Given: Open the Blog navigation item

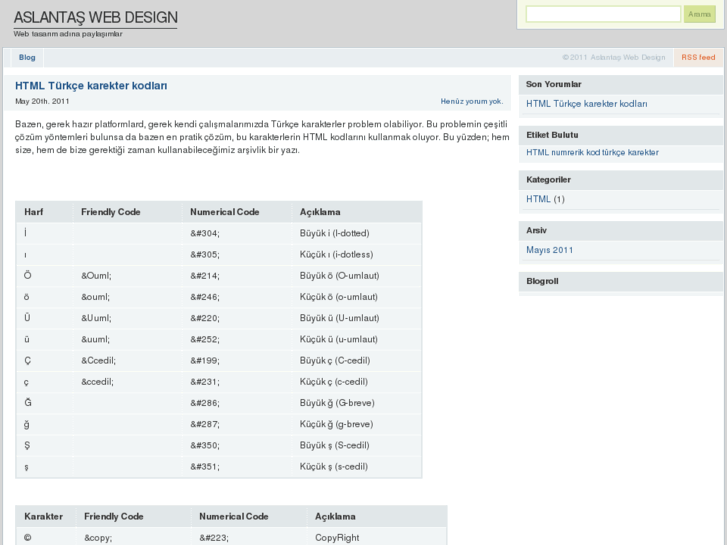Looking at the screenshot, I should [27, 58].
